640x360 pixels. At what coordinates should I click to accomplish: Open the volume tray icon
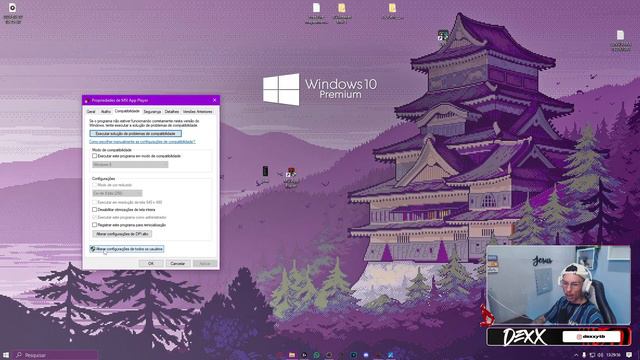(x=600, y=355)
